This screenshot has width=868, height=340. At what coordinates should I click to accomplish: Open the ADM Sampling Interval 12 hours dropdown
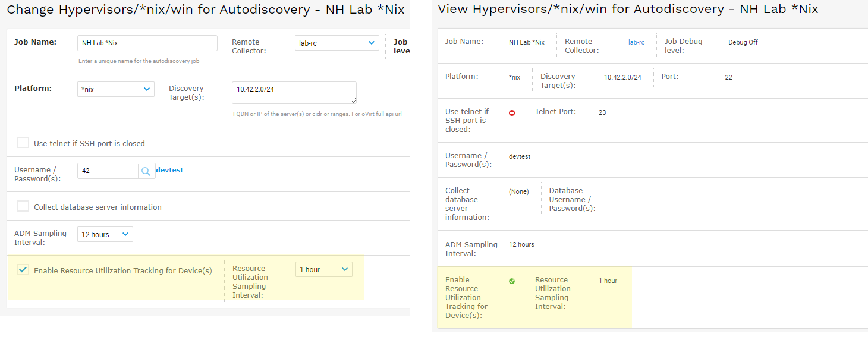[x=105, y=234]
